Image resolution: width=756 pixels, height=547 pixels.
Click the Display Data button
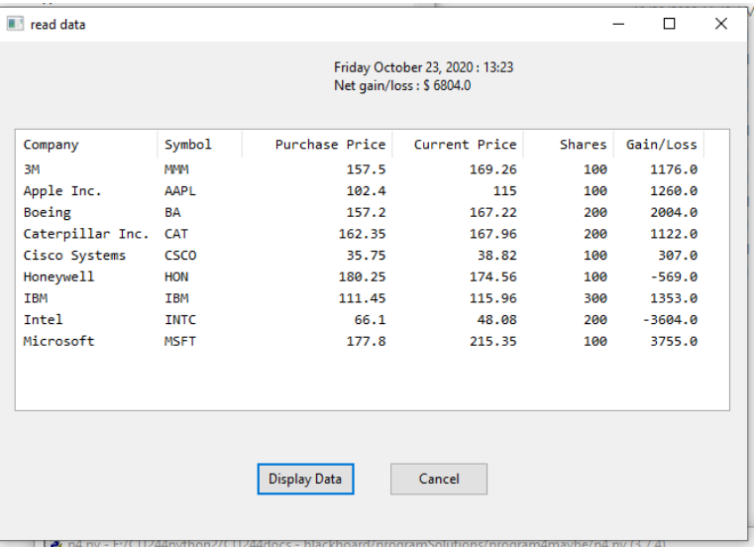(x=306, y=479)
